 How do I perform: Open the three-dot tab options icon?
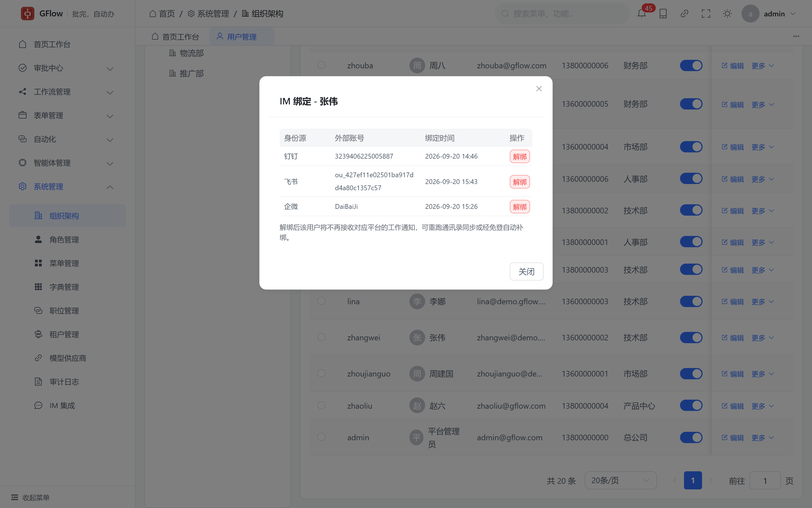(796, 36)
